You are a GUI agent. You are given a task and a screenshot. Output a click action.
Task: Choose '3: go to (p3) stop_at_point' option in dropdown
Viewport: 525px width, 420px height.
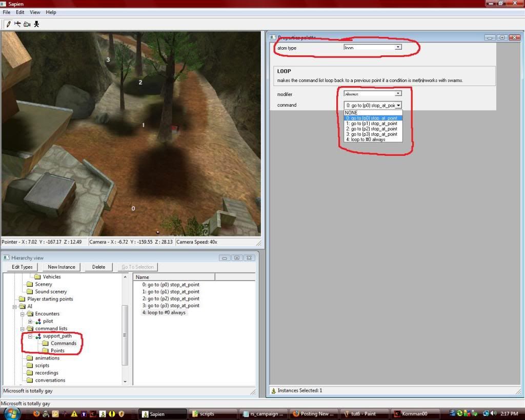[373, 134]
